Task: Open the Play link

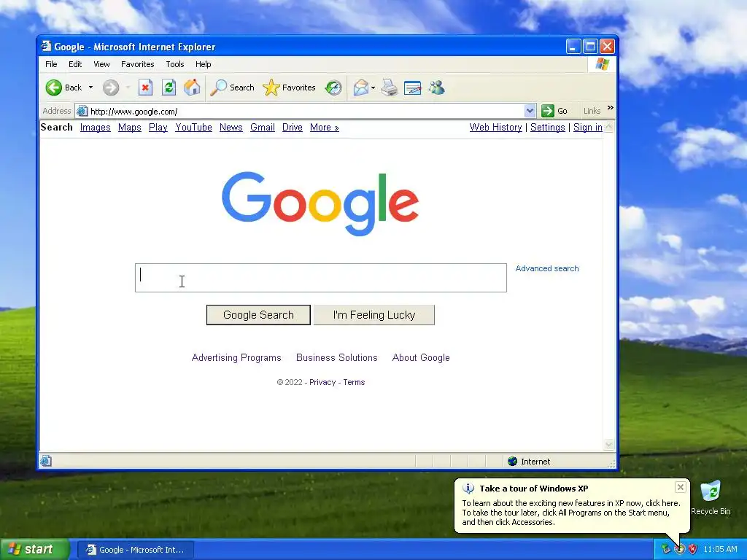Action: (x=158, y=128)
